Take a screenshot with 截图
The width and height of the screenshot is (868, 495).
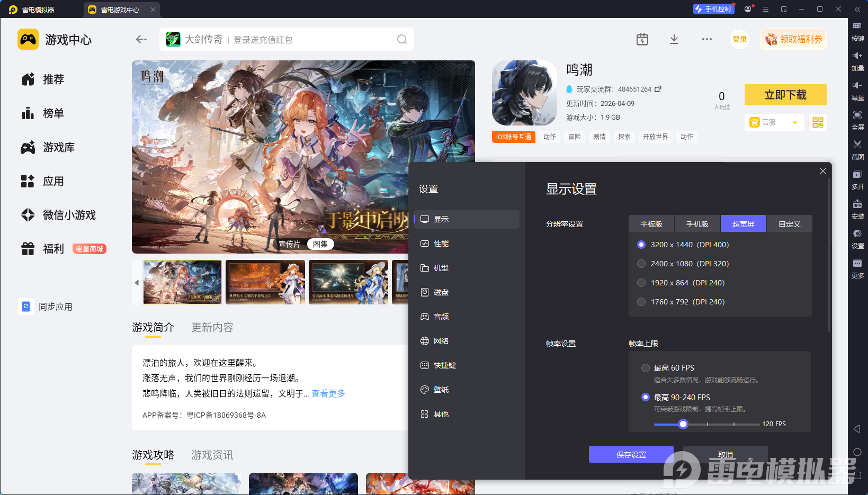(857, 150)
